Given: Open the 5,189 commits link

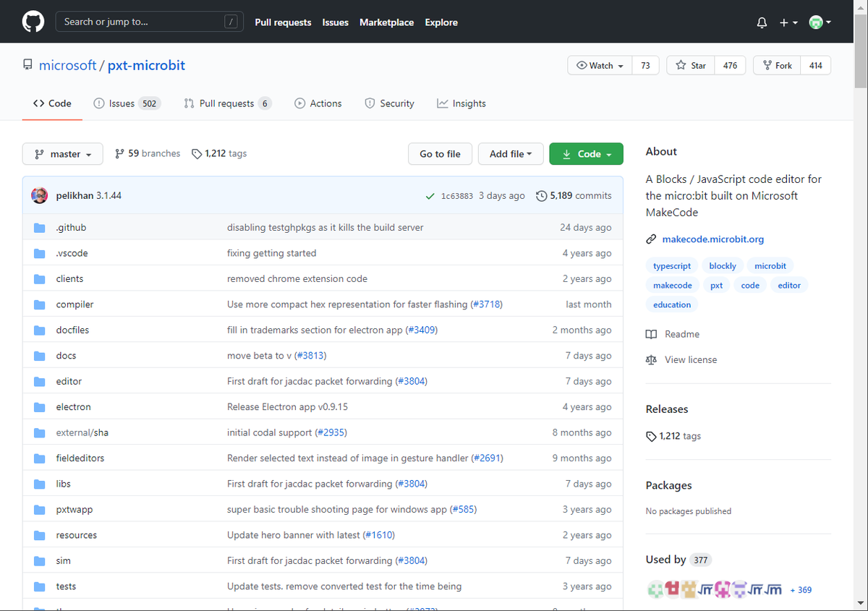Looking at the screenshot, I should tap(574, 196).
